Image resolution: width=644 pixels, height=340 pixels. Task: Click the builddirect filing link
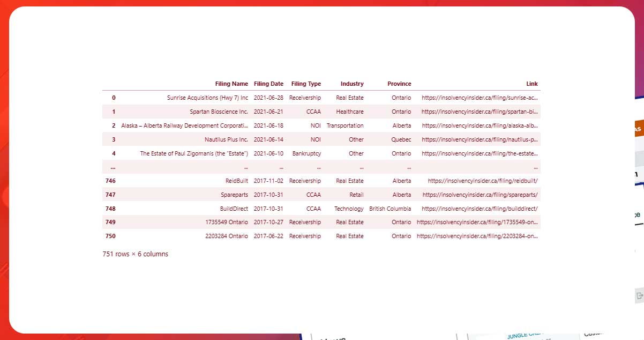pyautogui.click(x=480, y=209)
